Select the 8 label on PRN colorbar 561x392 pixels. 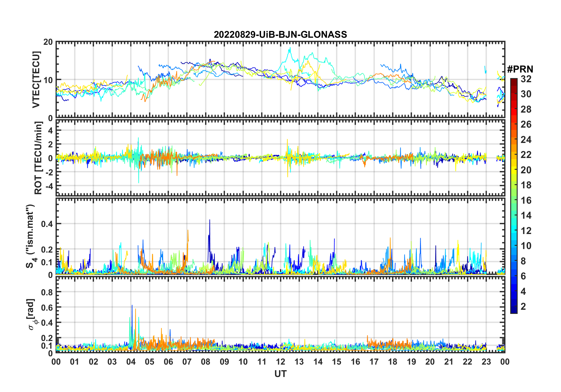click(523, 261)
